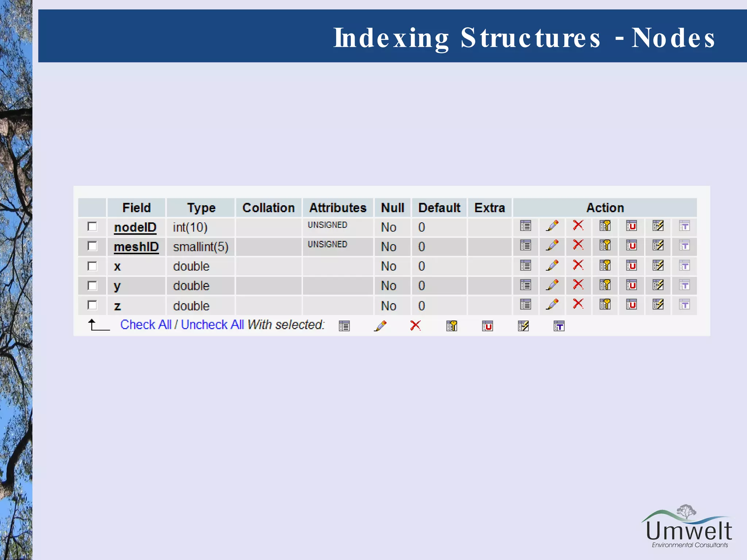Fulltext icon on x row
This screenshot has height=560, width=747.
coord(684,265)
